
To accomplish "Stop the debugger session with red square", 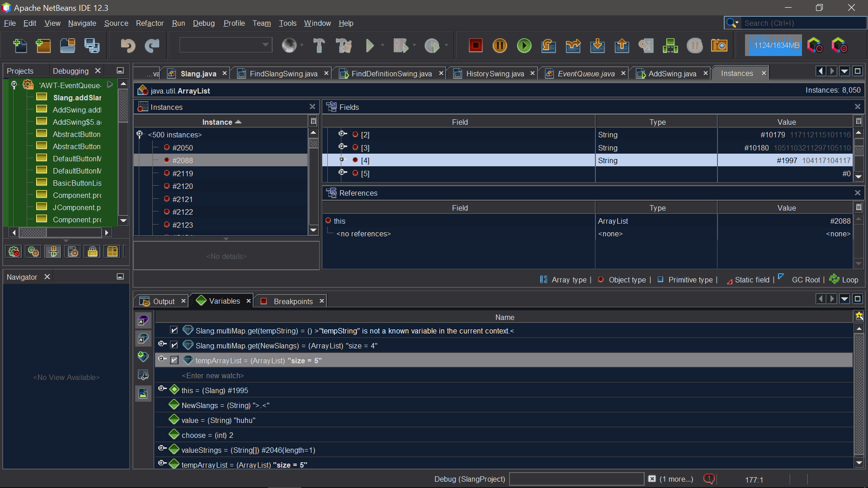I will [x=476, y=46].
